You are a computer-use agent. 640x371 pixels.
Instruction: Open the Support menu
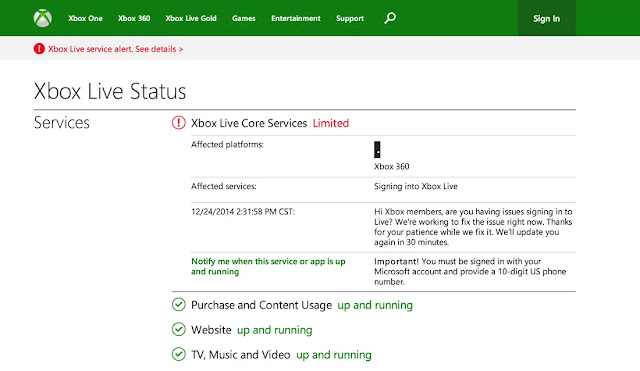350,18
